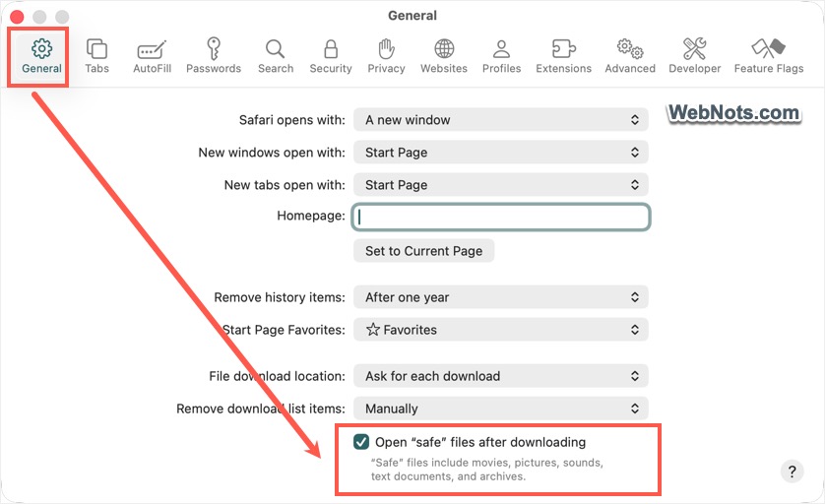Close the General preferences window
The height and width of the screenshot is (504, 825).
coord(17,17)
